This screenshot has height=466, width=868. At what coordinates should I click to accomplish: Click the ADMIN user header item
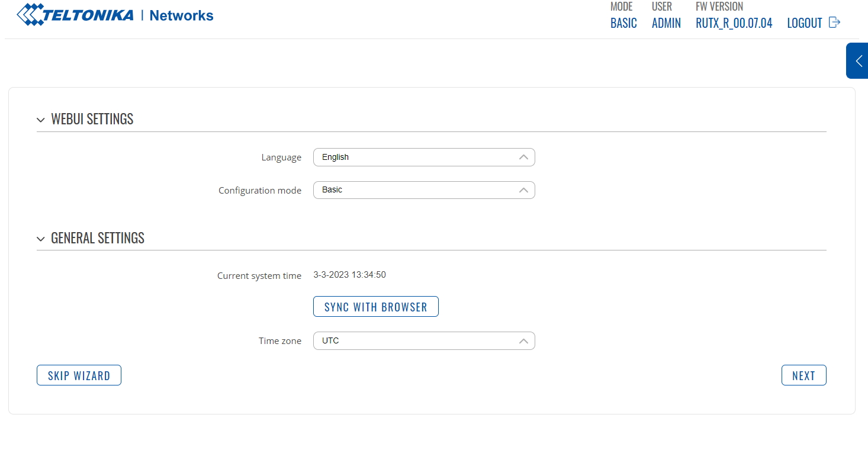[666, 23]
